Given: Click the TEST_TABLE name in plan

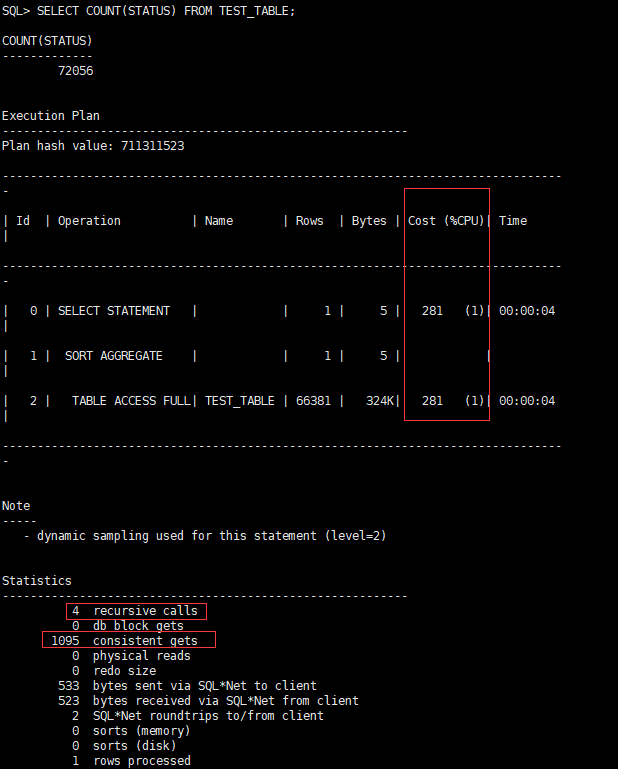Looking at the screenshot, I should (240, 401).
